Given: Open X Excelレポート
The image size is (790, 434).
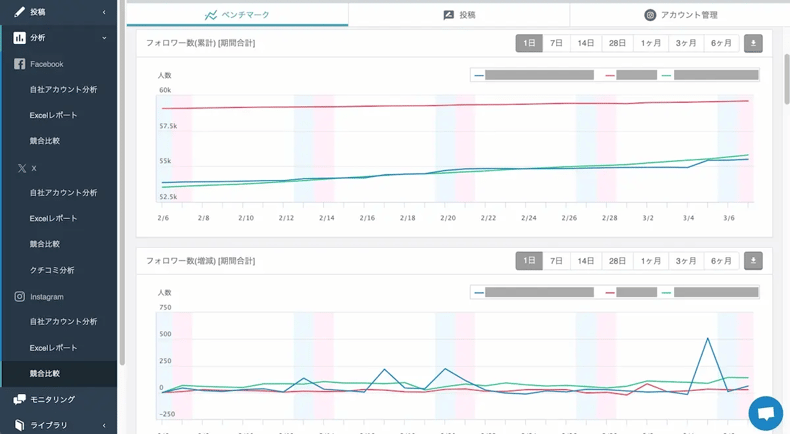Looking at the screenshot, I should click(53, 219).
